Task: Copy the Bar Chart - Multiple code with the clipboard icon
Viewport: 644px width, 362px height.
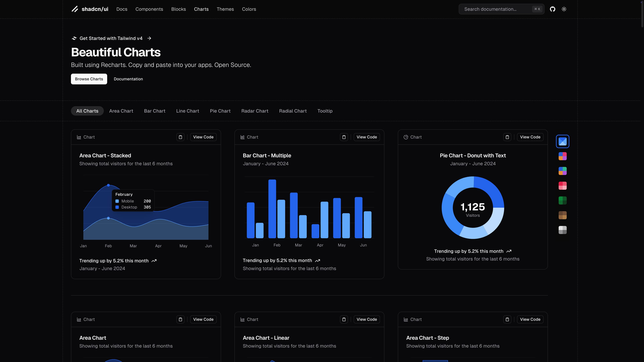Action: (x=344, y=137)
